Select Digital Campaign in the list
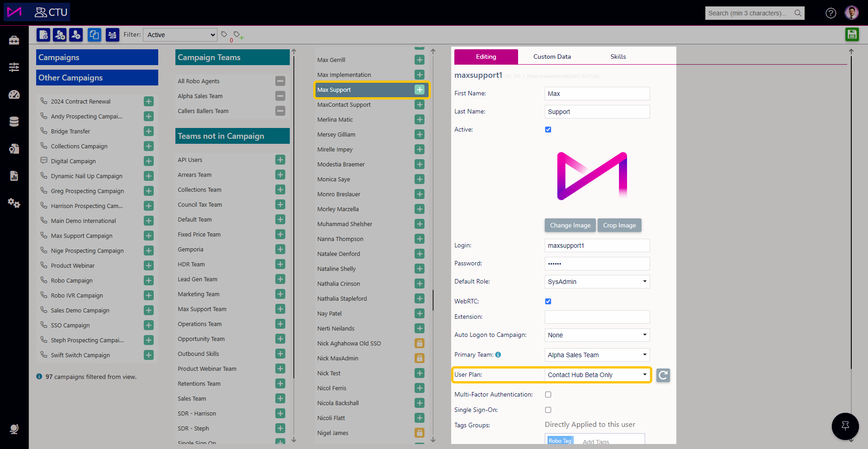Screen dimensions: 868x449 [x=73, y=161]
